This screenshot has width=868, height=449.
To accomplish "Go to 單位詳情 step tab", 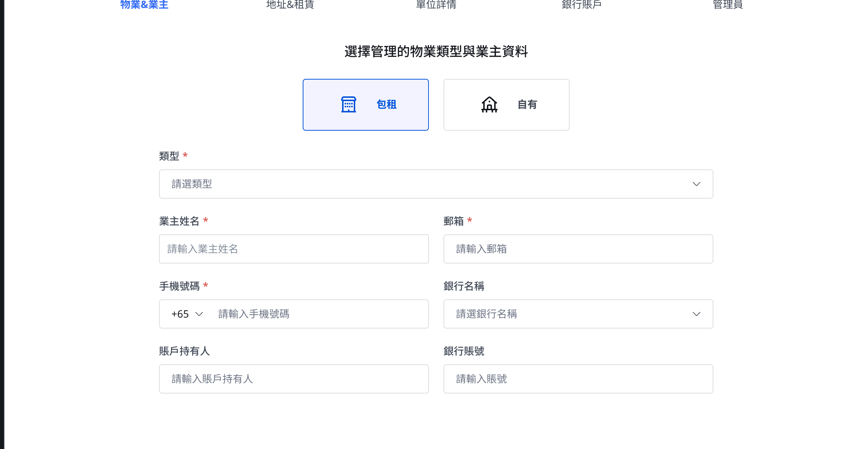I will [x=436, y=4].
